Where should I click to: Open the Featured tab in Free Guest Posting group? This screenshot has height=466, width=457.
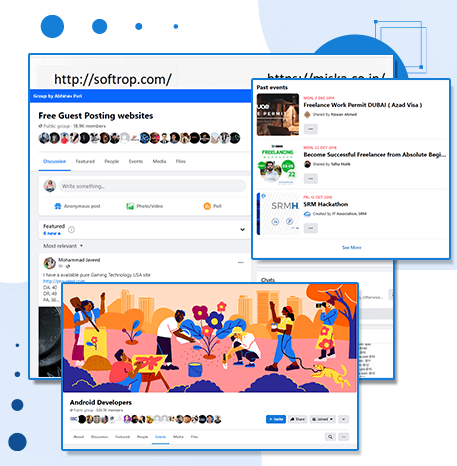click(x=85, y=161)
